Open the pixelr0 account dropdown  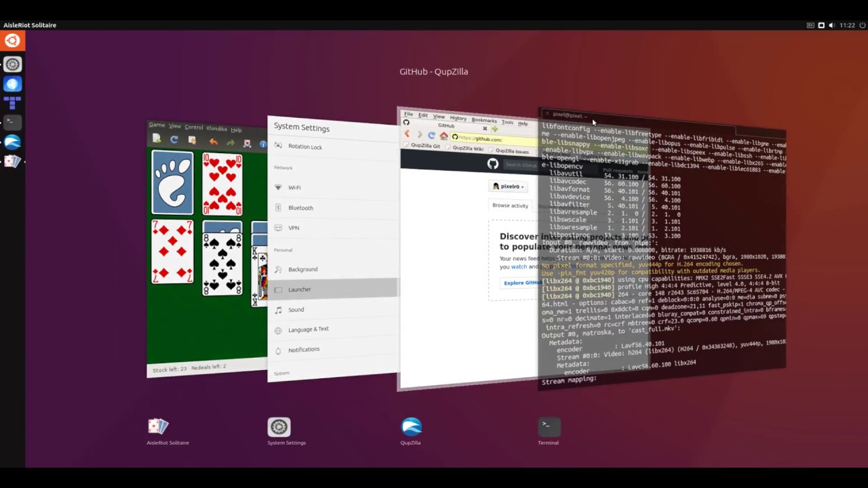pyautogui.click(x=509, y=186)
